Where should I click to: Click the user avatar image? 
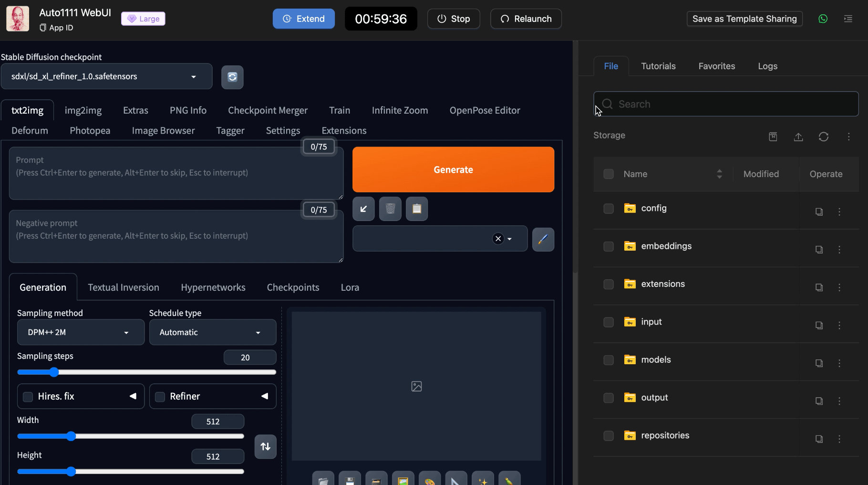[18, 19]
